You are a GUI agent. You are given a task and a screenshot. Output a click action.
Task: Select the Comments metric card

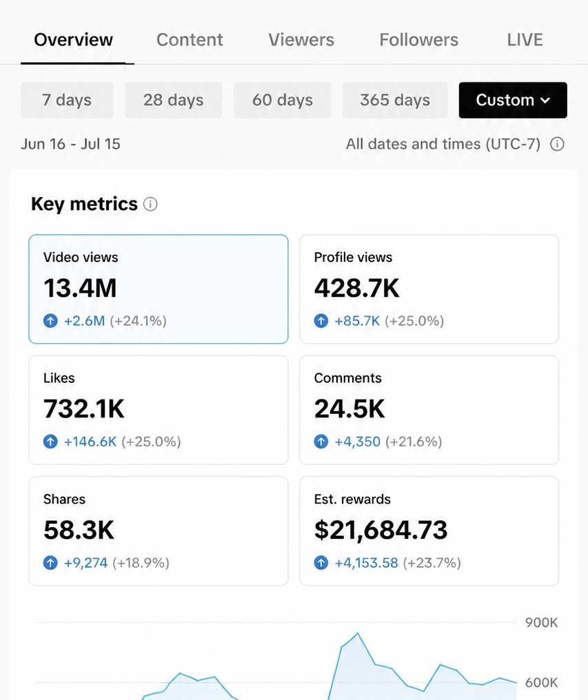(x=429, y=410)
